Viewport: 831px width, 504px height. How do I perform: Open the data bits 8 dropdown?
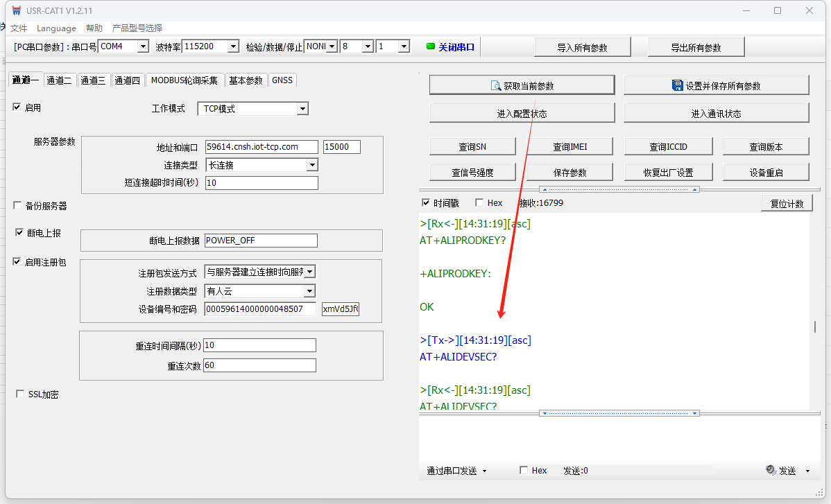[x=368, y=46]
